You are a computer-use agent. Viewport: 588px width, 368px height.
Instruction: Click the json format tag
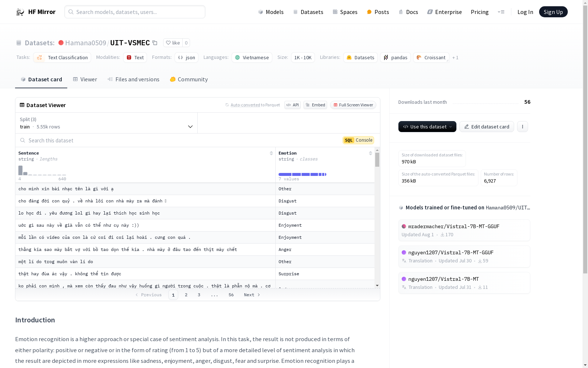pos(186,57)
